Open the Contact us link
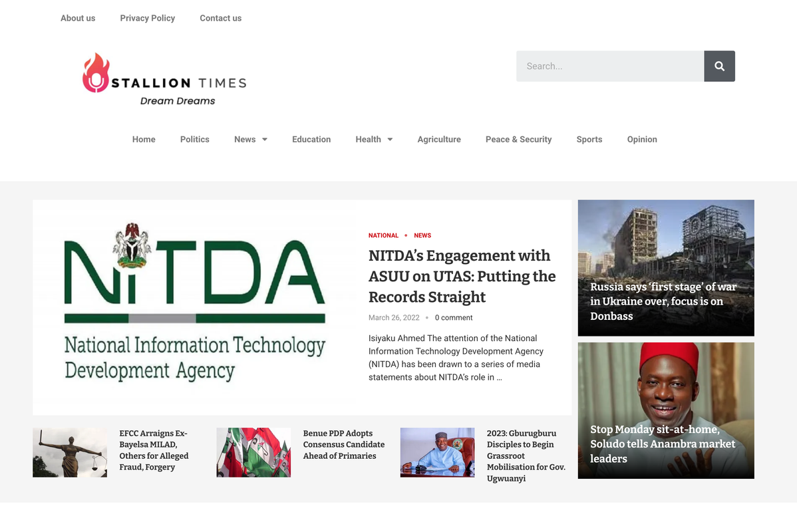797x532 pixels. (221, 19)
